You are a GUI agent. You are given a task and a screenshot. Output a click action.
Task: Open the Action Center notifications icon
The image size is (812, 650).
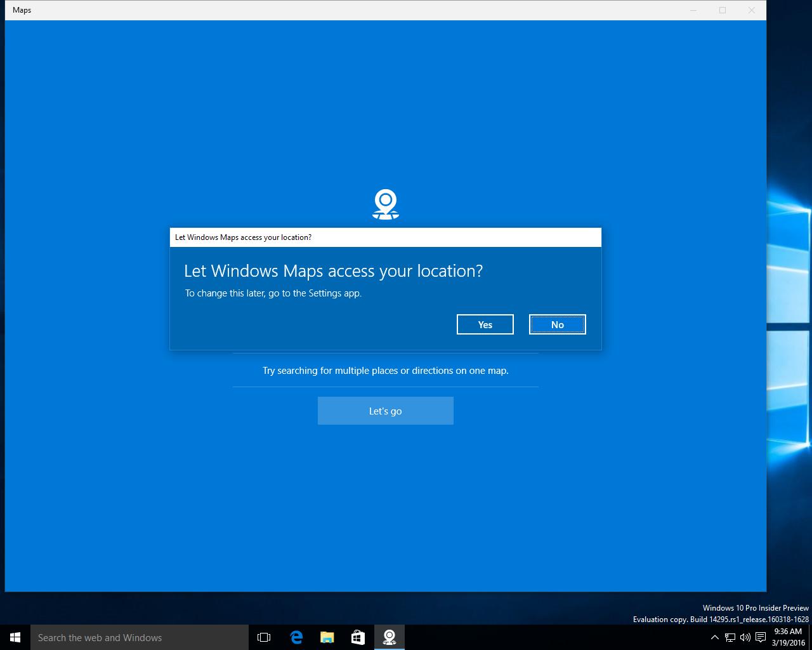761,637
